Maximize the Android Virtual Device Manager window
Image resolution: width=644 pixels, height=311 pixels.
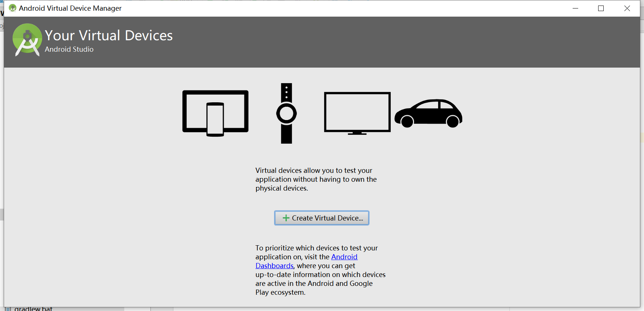[601, 8]
